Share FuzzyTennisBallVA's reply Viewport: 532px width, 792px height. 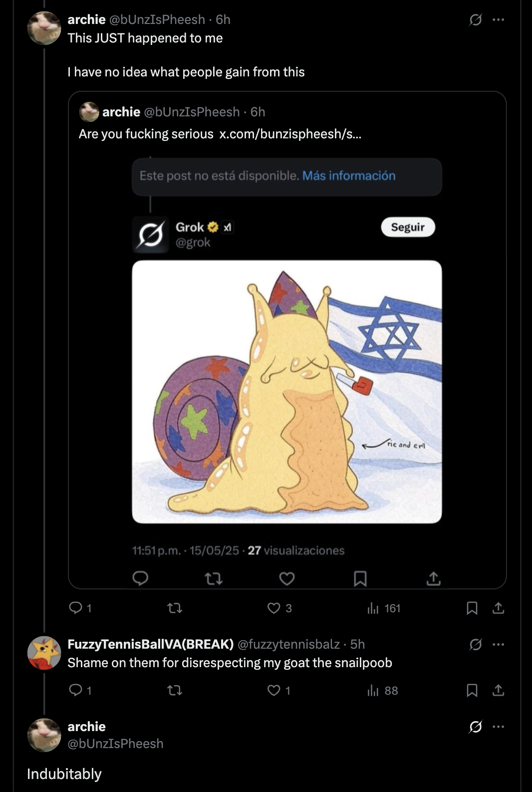coord(498,690)
